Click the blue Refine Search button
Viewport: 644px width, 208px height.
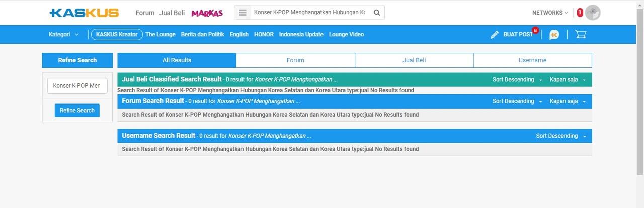pos(77,111)
